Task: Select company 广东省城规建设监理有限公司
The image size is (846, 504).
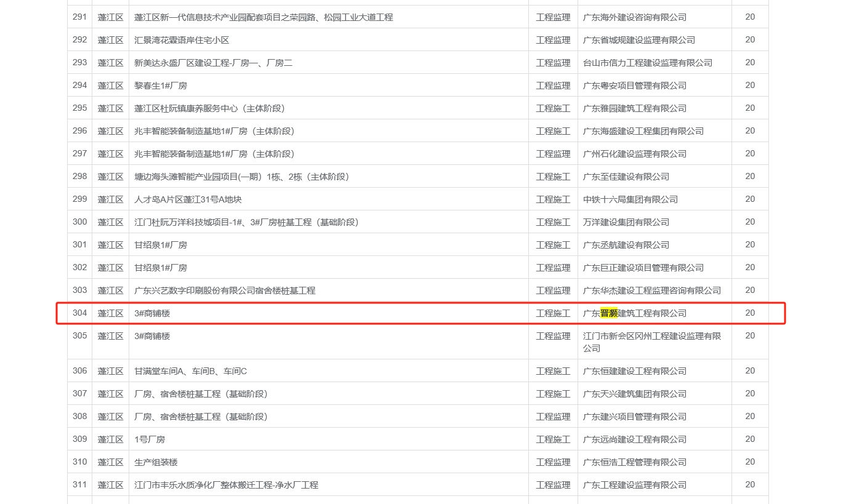Action: 639,40
